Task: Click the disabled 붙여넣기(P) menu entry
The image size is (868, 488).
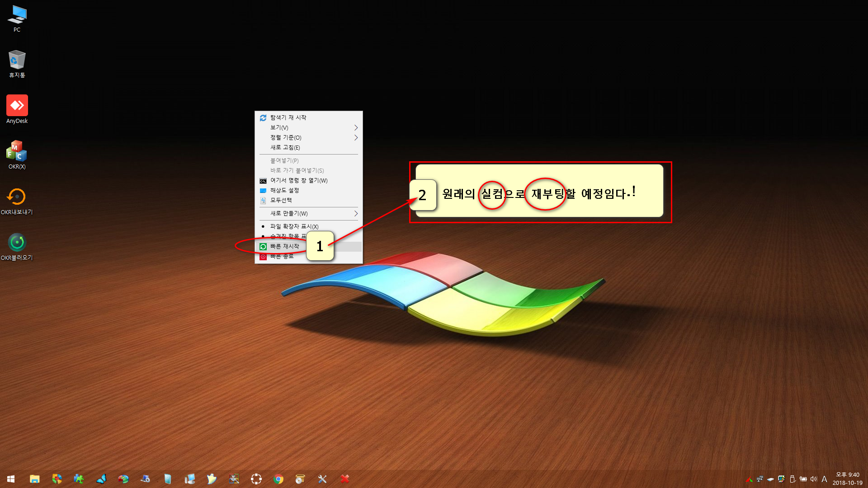Action: pos(308,160)
